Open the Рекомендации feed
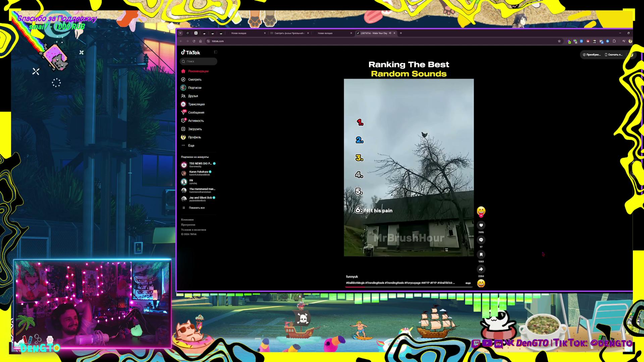This screenshot has width=644, height=362. tap(195, 71)
